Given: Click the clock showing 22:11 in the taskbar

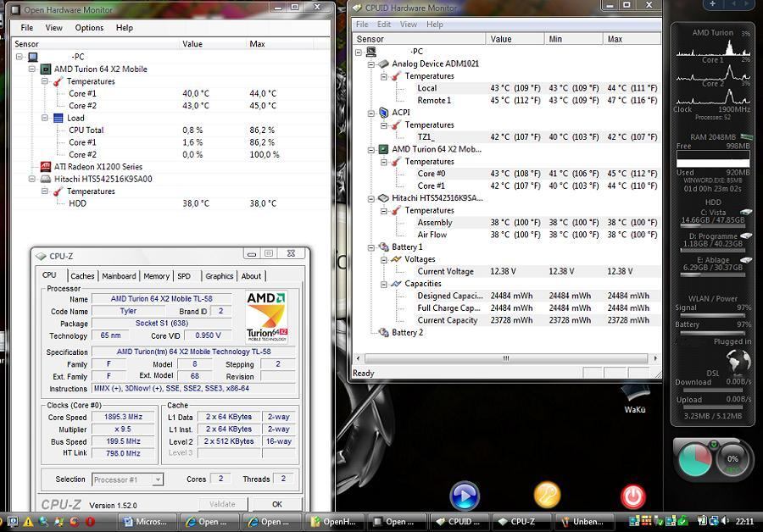Looking at the screenshot, I should [744, 521].
